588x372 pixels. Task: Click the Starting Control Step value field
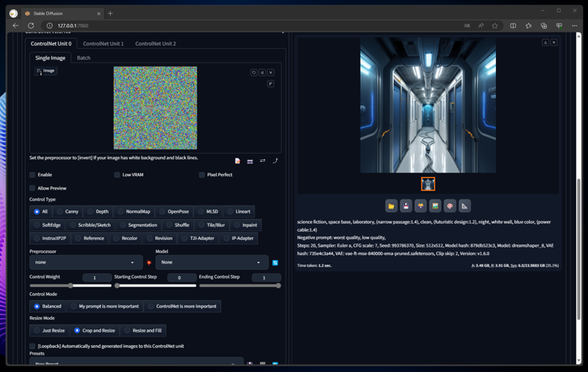click(182, 278)
